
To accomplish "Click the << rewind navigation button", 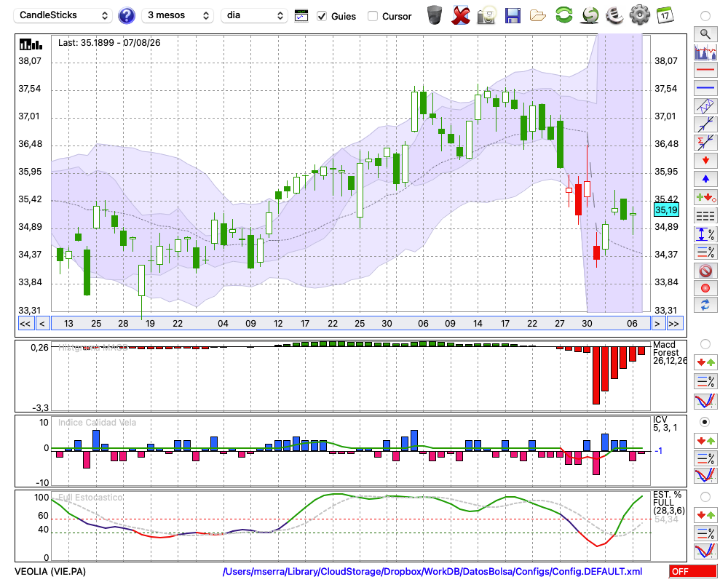I will pos(25,324).
